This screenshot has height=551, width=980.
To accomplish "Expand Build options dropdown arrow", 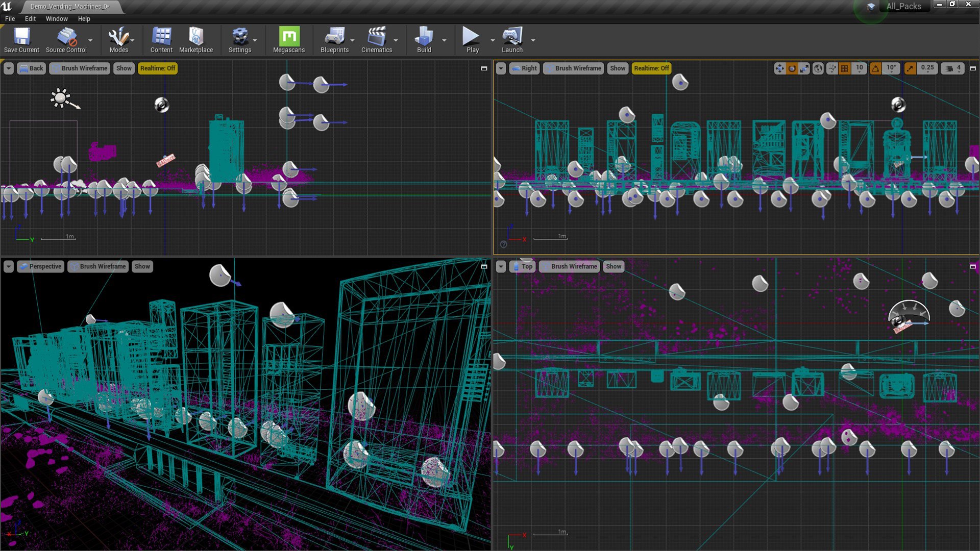I will (444, 40).
